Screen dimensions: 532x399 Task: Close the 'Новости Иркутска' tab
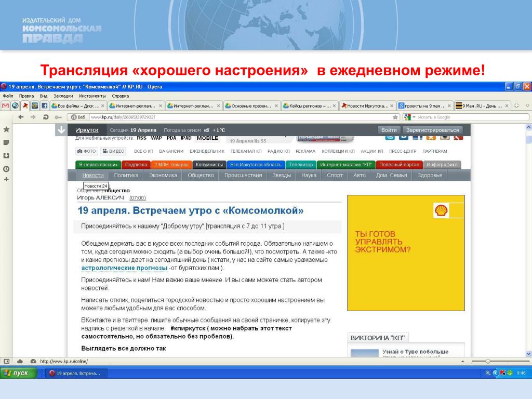point(392,106)
